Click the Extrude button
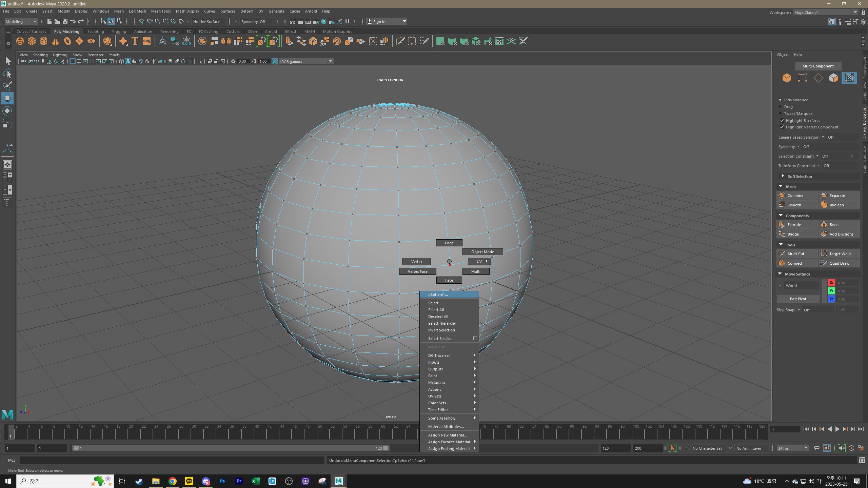868x488 pixels. (x=797, y=225)
